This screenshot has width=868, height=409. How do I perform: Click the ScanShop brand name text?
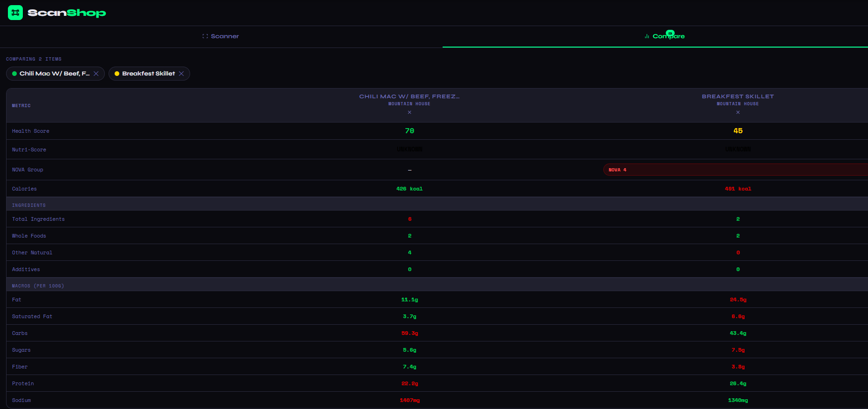coord(67,13)
